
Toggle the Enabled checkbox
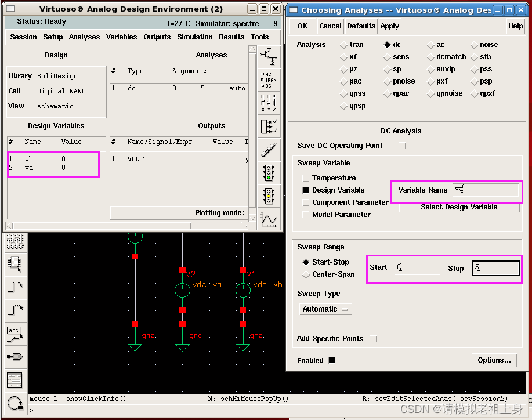332,360
